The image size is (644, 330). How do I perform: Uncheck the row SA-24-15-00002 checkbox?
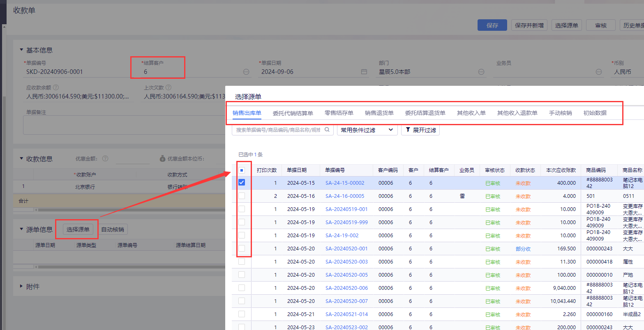242,183
